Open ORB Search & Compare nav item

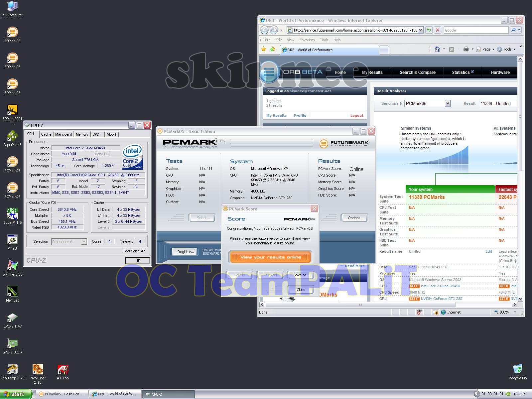pyautogui.click(x=418, y=72)
